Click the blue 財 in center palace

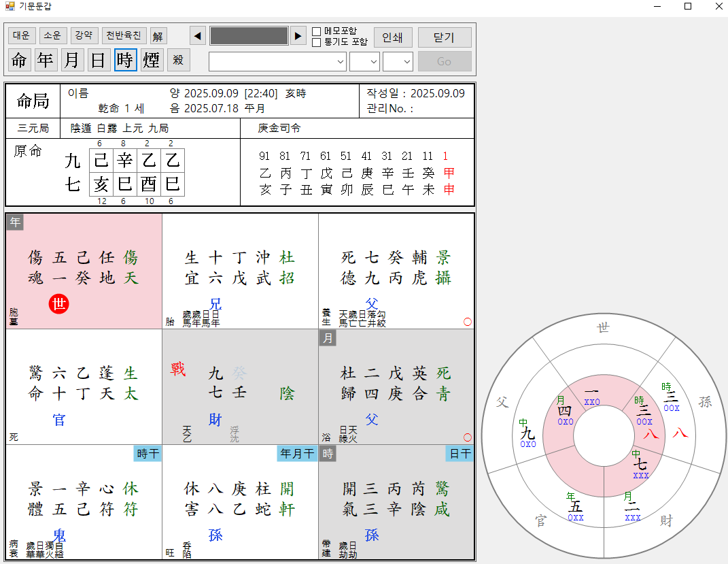pos(215,420)
